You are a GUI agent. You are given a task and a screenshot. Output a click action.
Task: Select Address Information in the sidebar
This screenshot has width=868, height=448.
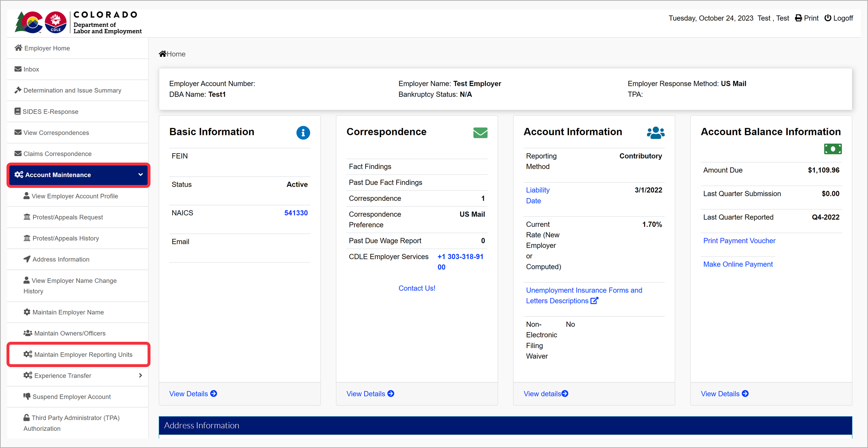pyautogui.click(x=78, y=259)
